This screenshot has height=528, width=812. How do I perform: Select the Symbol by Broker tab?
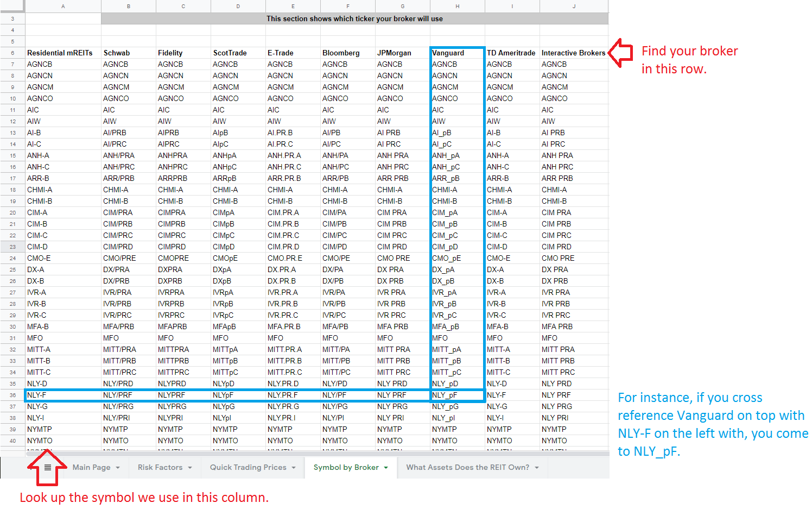[x=346, y=467]
